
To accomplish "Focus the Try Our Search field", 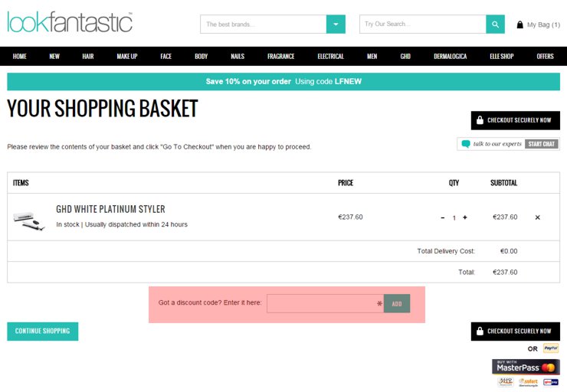I will [422, 24].
